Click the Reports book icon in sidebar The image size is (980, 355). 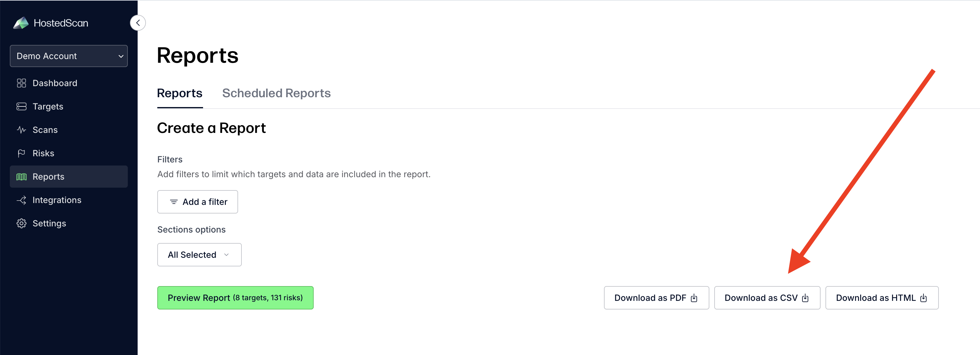click(22, 176)
